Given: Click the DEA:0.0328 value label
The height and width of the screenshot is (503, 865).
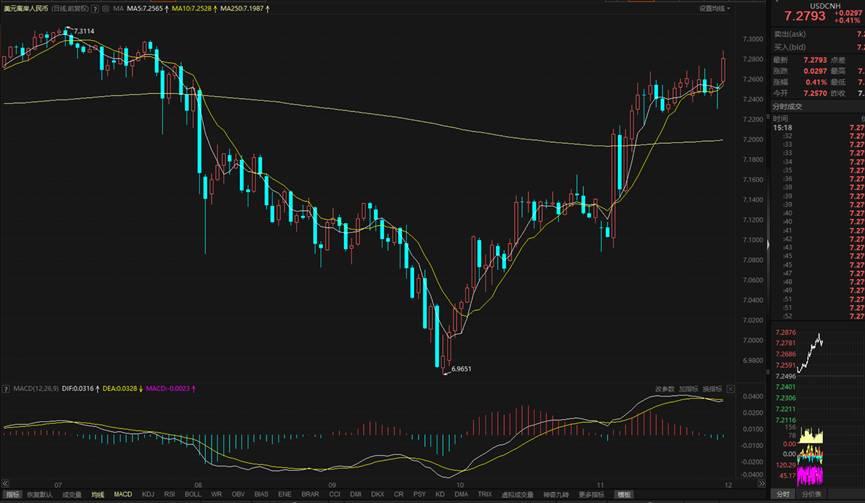Looking at the screenshot, I should click(x=120, y=389).
